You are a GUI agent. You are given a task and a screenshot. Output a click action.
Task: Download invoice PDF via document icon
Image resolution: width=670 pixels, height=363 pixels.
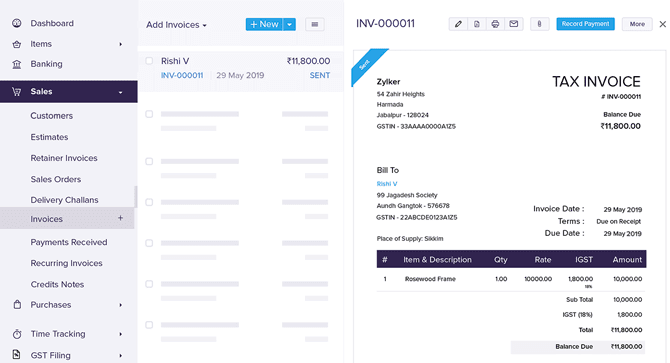click(x=477, y=24)
